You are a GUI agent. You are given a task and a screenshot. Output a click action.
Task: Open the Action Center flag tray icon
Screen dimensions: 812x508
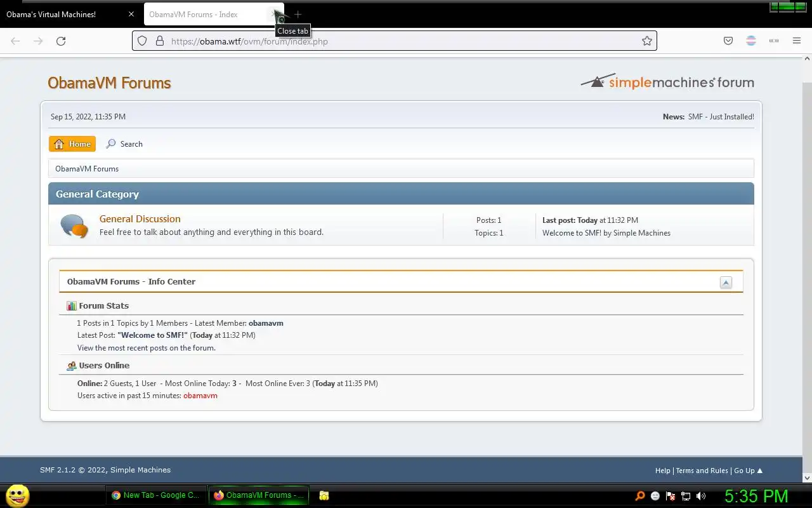point(671,496)
